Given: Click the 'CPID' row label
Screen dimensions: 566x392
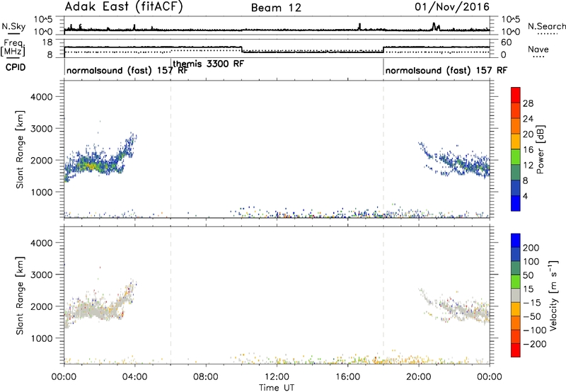Looking at the screenshot, I should (x=16, y=67).
